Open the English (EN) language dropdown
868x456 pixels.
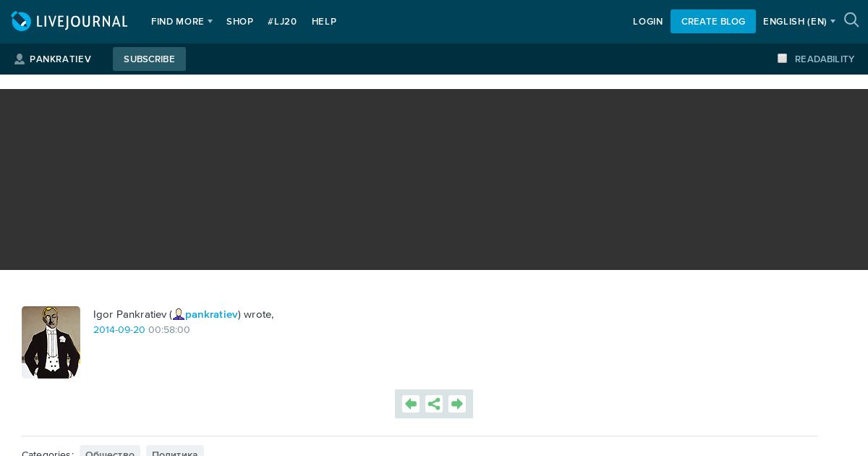pyautogui.click(x=799, y=22)
